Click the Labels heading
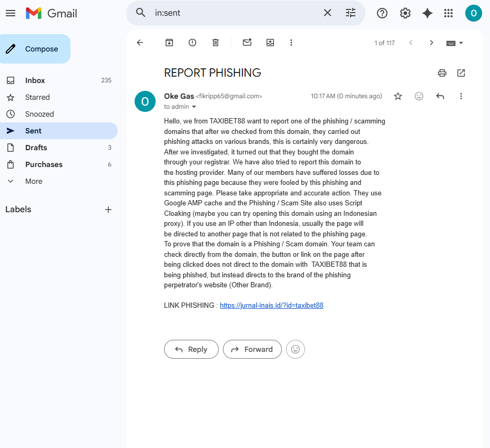Viewport: 490px width, 448px height. pyautogui.click(x=18, y=210)
